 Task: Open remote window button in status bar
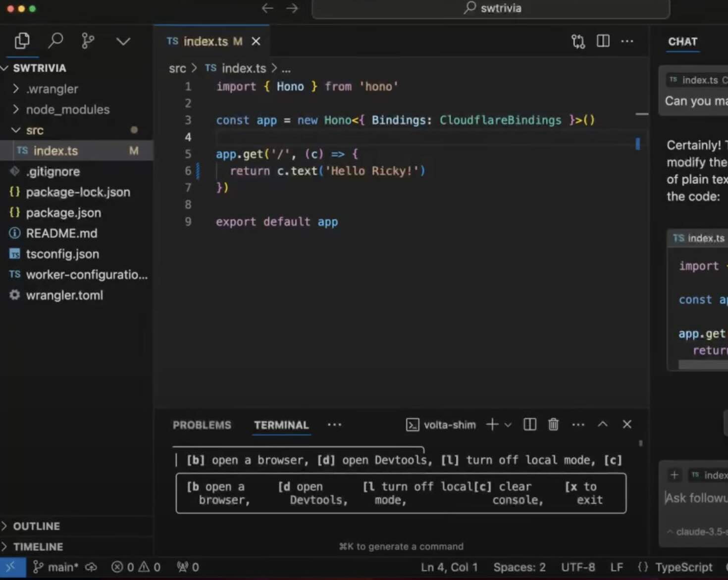click(x=12, y=567)
